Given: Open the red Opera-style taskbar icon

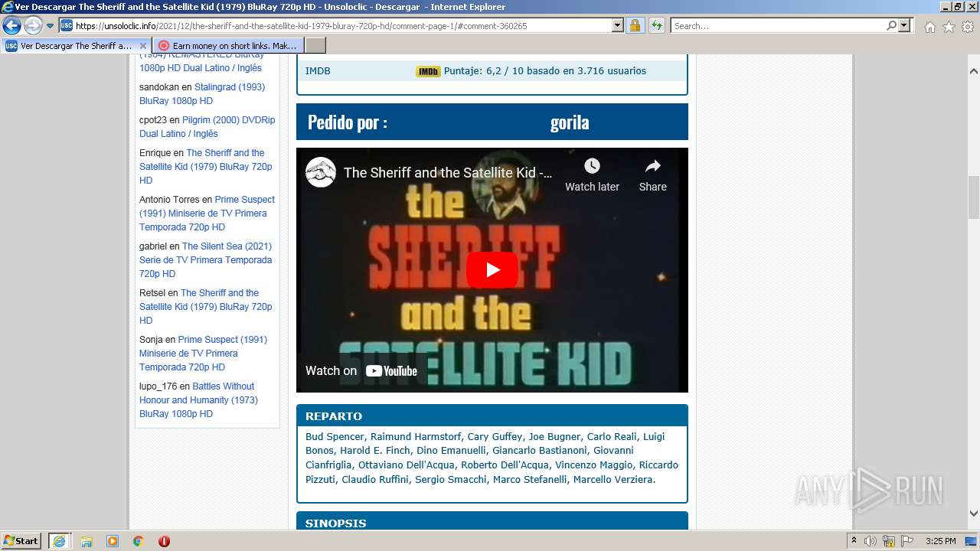Looking at the screenshot, I should tap(164, 541).
